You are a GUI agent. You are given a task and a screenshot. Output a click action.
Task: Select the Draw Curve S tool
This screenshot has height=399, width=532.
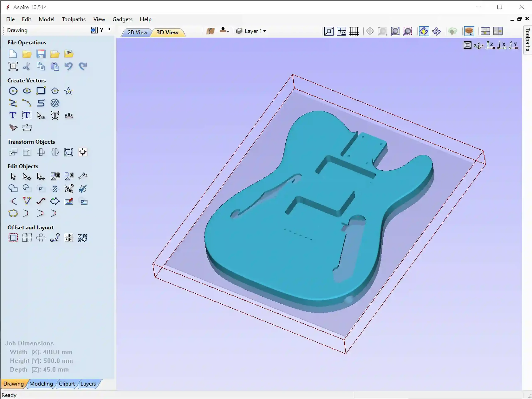[x=41, y=103]
